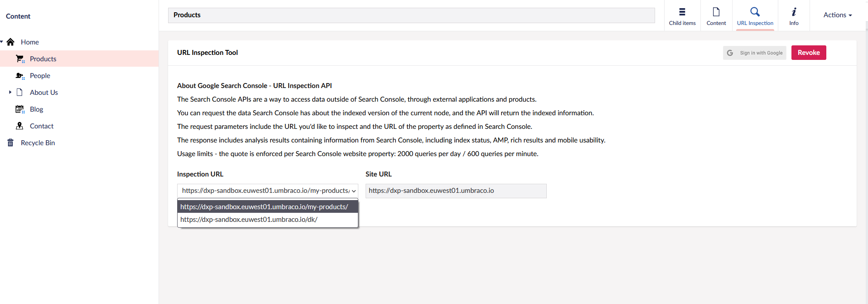The width and height of the screenshot is (868, 304).
Task: Choose the /dk/ URL option
Action: coord(268,220)
